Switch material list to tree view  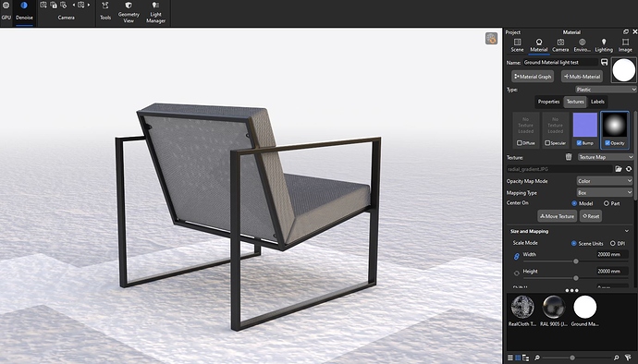[526, 358]
